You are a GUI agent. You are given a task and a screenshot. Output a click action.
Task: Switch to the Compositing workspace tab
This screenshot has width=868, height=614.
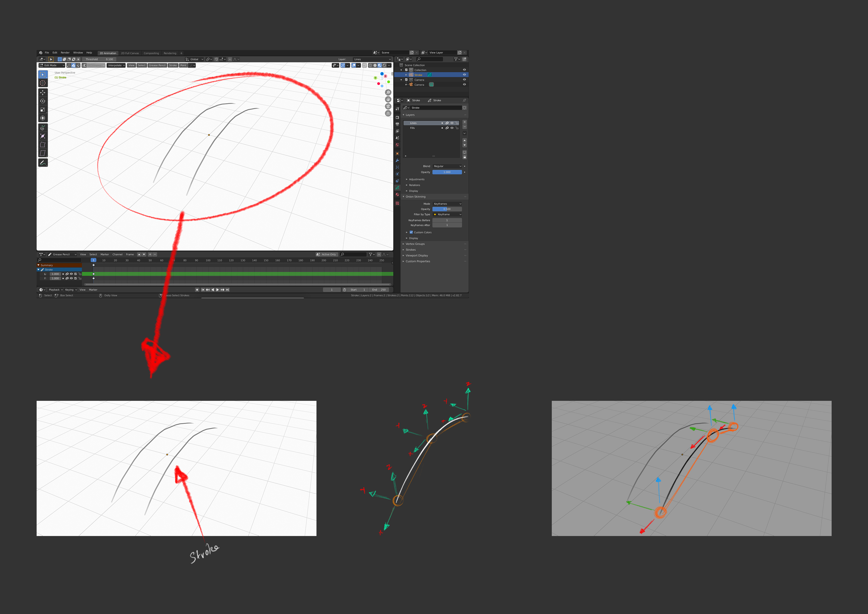151,53
